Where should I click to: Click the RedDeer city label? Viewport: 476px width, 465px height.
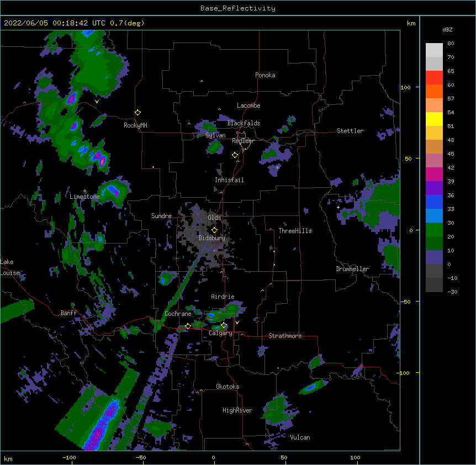243,141
